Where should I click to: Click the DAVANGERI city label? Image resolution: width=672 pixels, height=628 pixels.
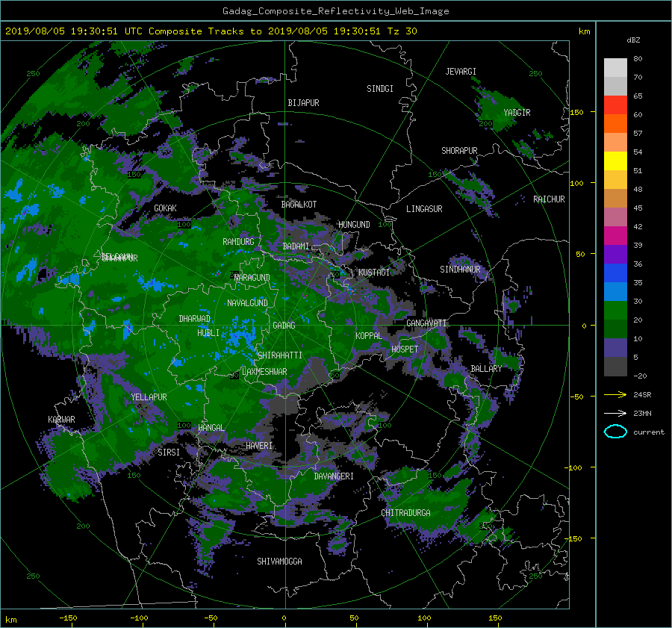[334, 476]
